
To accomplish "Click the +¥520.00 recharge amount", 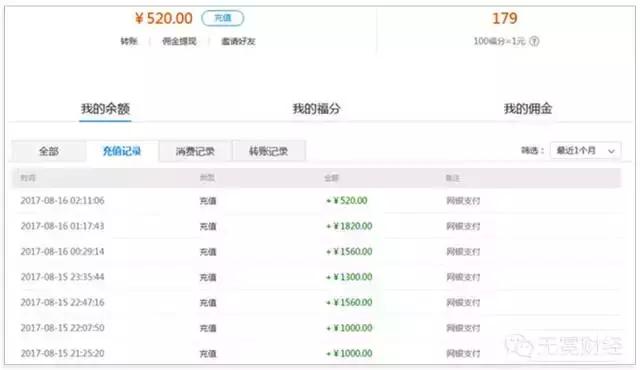I will 347,201.
